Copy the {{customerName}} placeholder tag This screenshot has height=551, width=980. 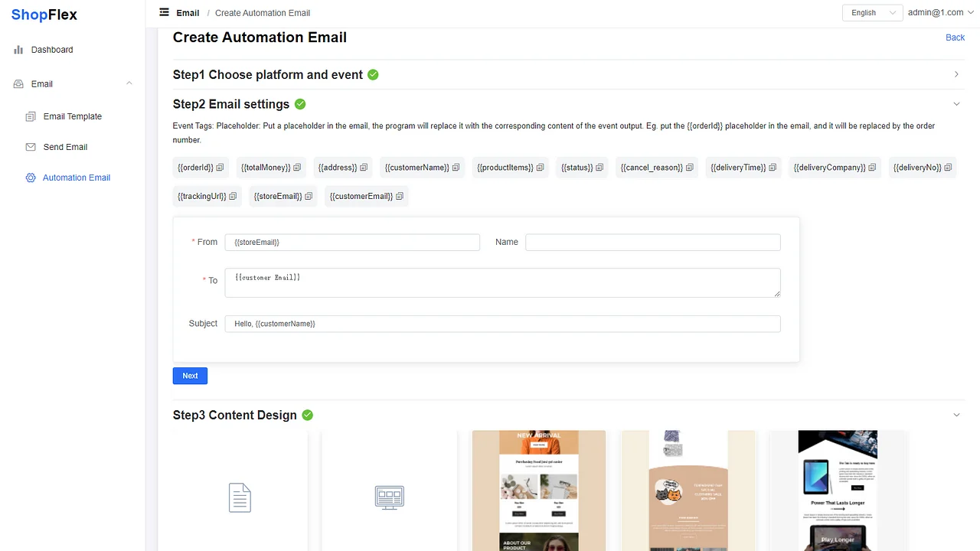[x=455, y=167]
